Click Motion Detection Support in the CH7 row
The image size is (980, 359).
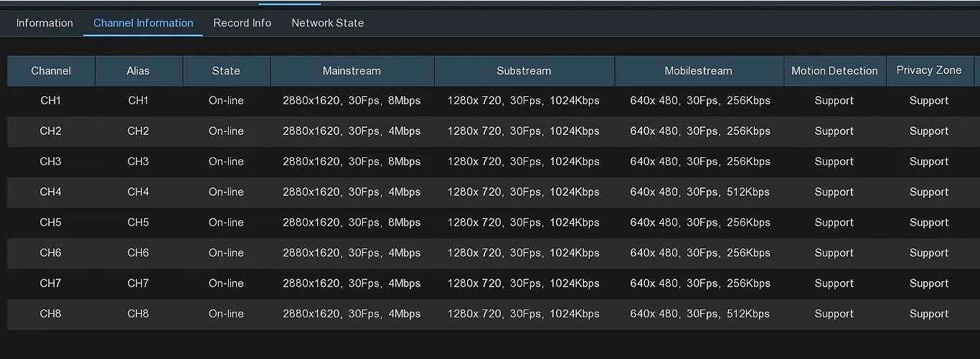[x=834, y=284]
